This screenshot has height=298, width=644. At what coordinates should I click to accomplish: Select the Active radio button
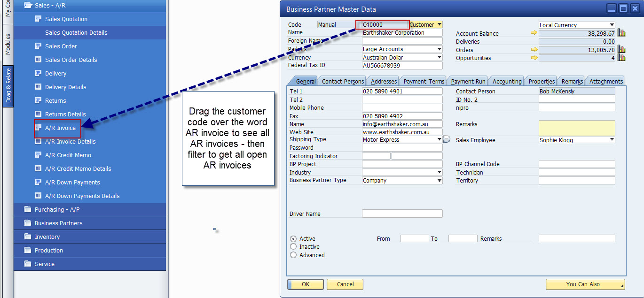click(x=293, y=238)
